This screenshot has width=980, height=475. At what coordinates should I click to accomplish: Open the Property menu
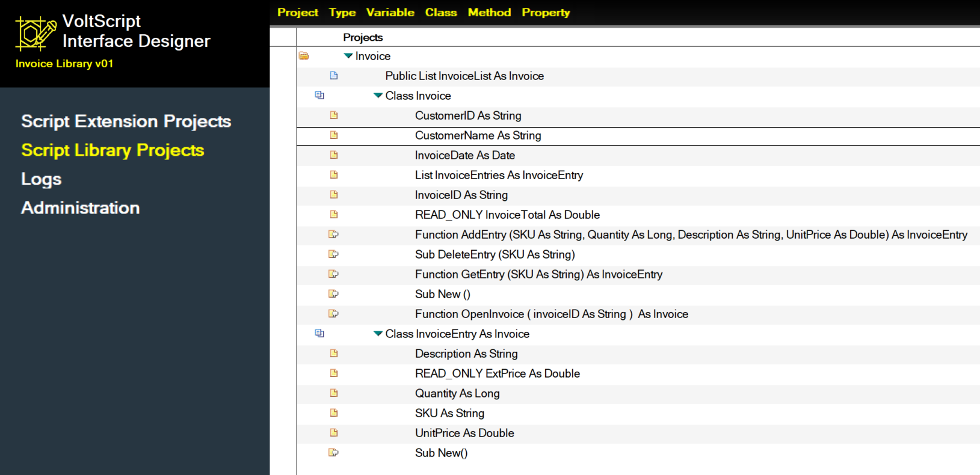(x=546, y=13)
